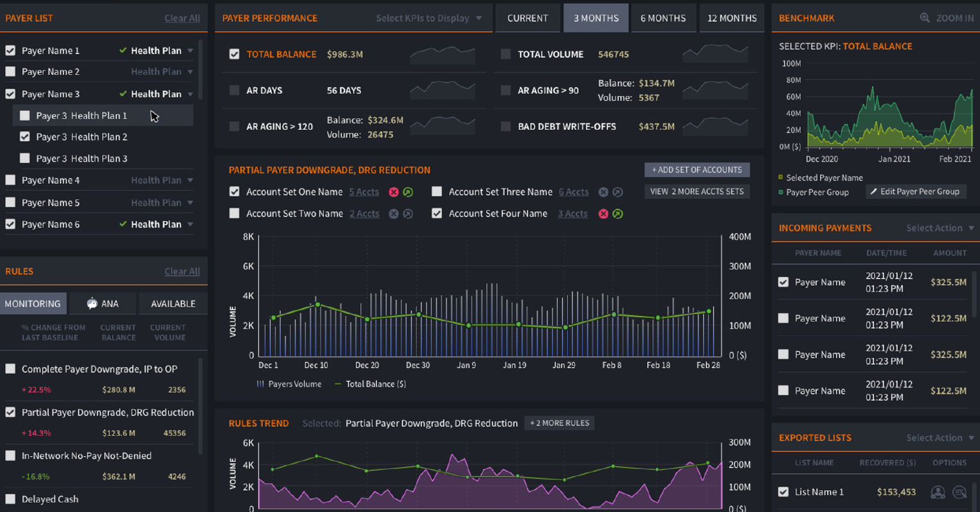Open the Total Balance sparkline chart
Image resolution: width=980 pixels, height=512 pixels.
coord(443,54)
